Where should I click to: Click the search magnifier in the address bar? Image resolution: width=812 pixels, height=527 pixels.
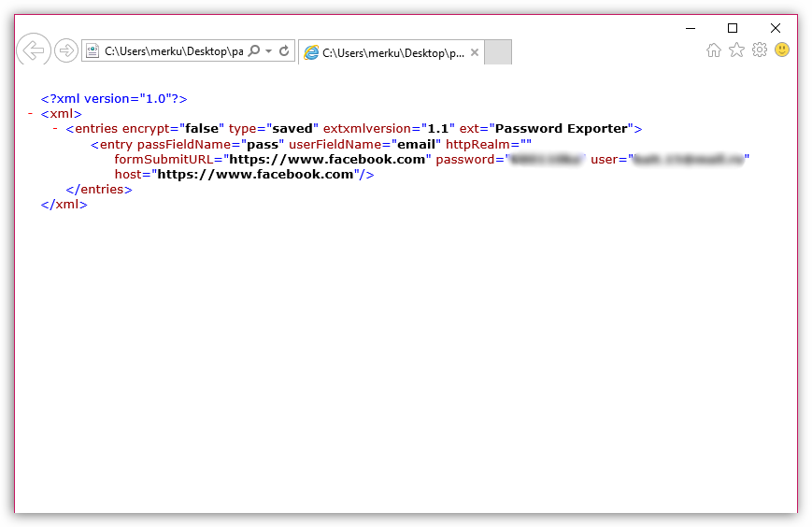pyautogui.click(x=254, y=51)
